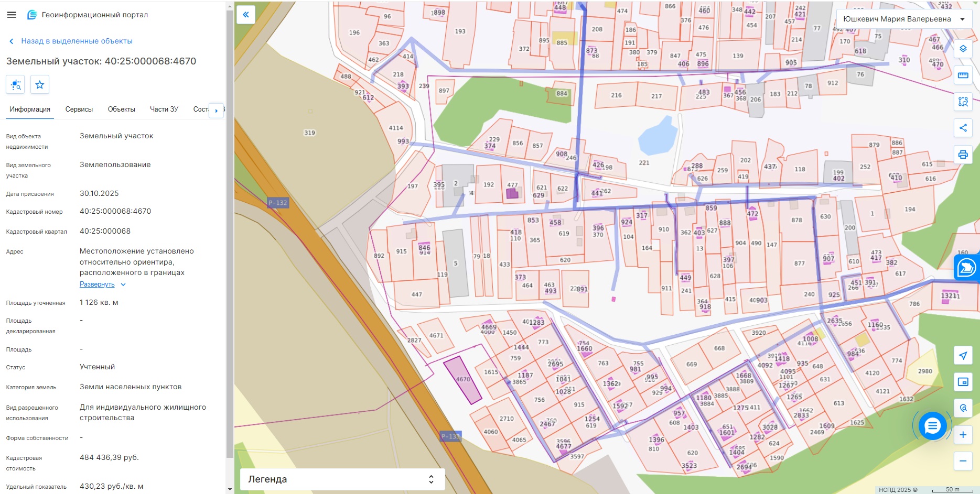The height and width of the screenshot is (494, 980).
Task: Locate the object on map icon
Action: pos(15,84)
